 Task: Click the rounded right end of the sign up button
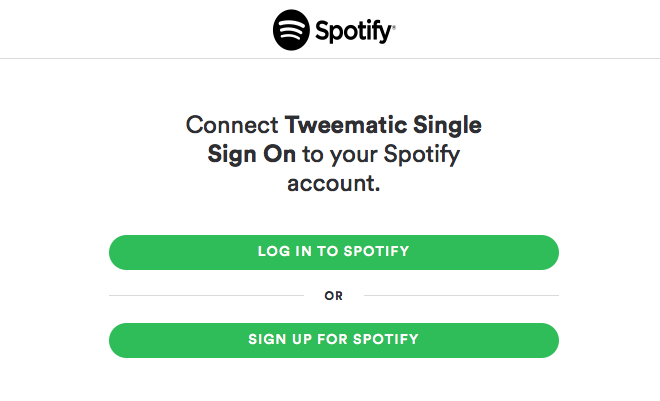click(x=546, y=340)
